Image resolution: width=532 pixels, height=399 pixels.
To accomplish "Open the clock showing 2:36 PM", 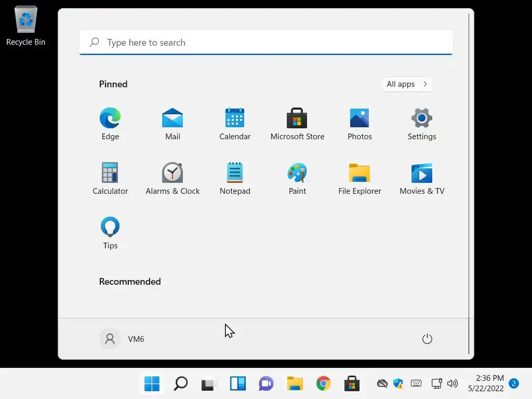I will [486, 383].
